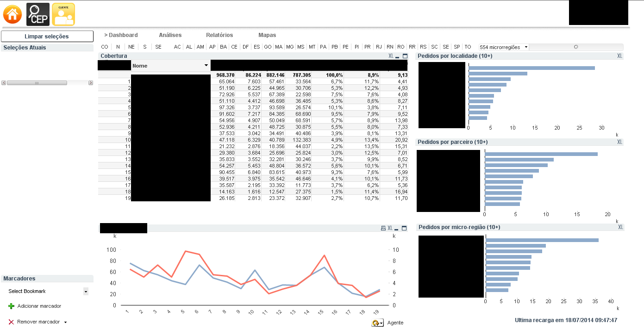The width and height of the screenshot is (644, 336).
Task: Select state DF filter
Action: click(x=245, y=47)
